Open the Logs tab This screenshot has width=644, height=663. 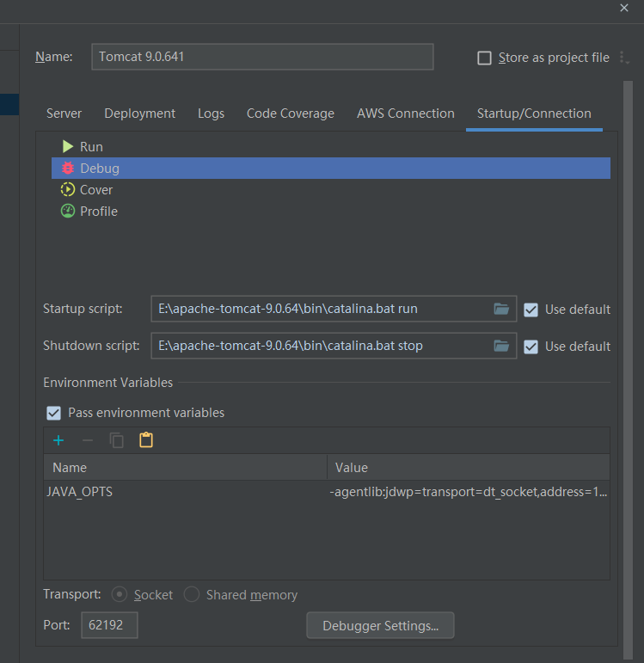click(x=211, y=114)
